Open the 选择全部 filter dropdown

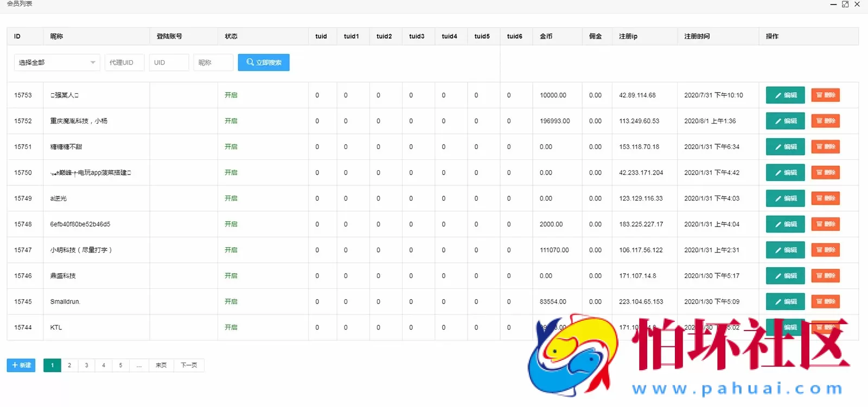tap(57, 62)
